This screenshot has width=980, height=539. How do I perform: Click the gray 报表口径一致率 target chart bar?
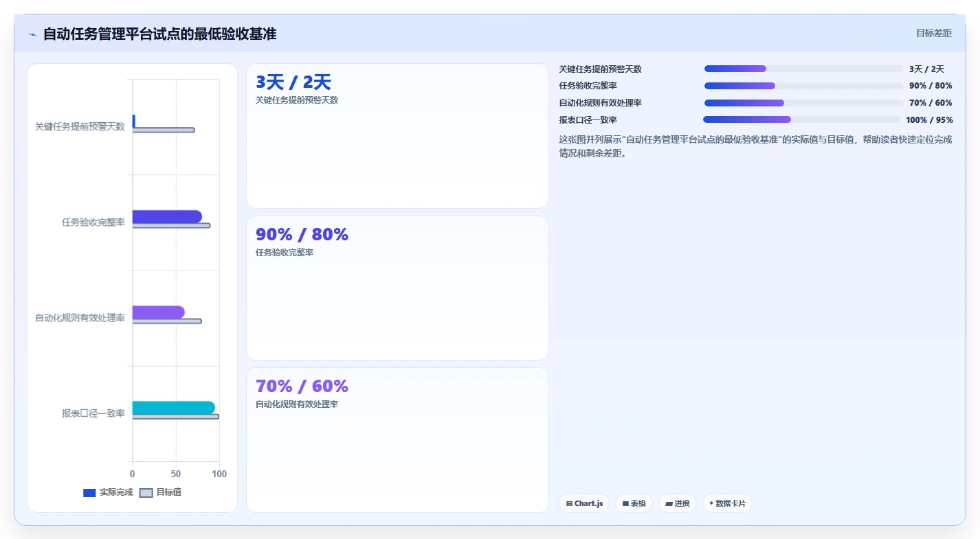tap(176, 417)
